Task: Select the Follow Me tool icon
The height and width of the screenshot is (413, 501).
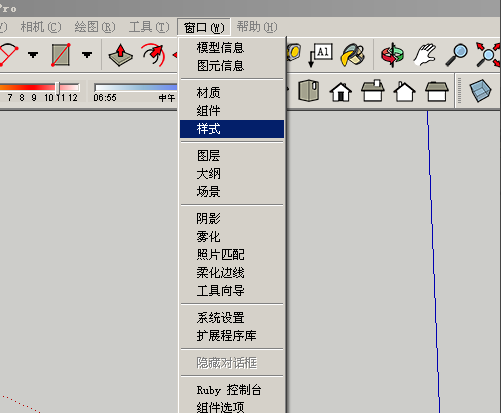Action: pyautogui.click(x=154, y=55)
